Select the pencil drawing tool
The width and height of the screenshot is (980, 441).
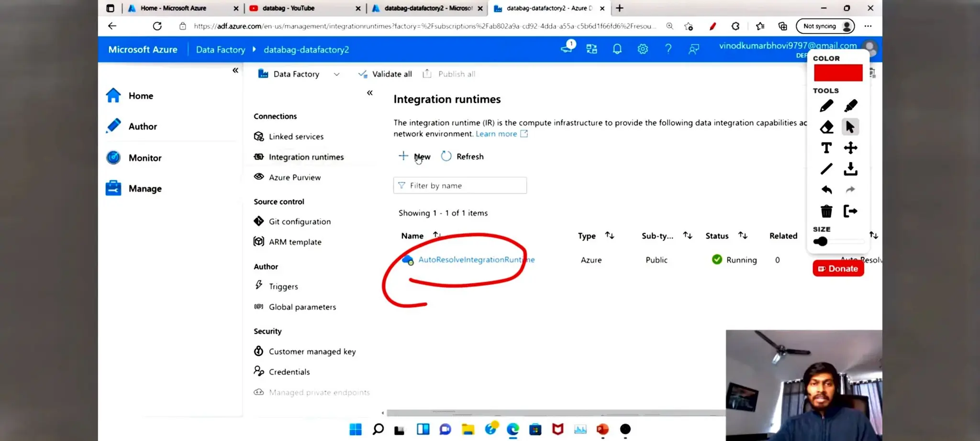826,106
